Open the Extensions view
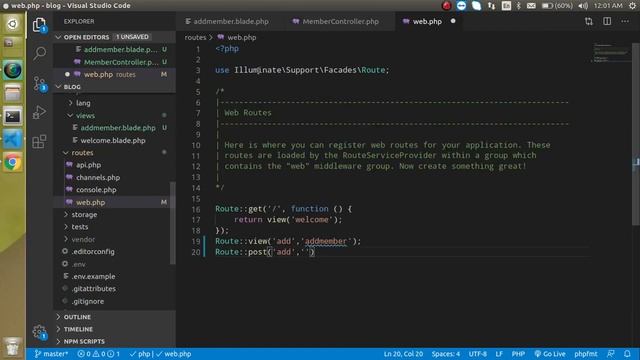Image resolution: width=640 pixels, height=360 pixels. pyautogui.click(x=39, y=142)
